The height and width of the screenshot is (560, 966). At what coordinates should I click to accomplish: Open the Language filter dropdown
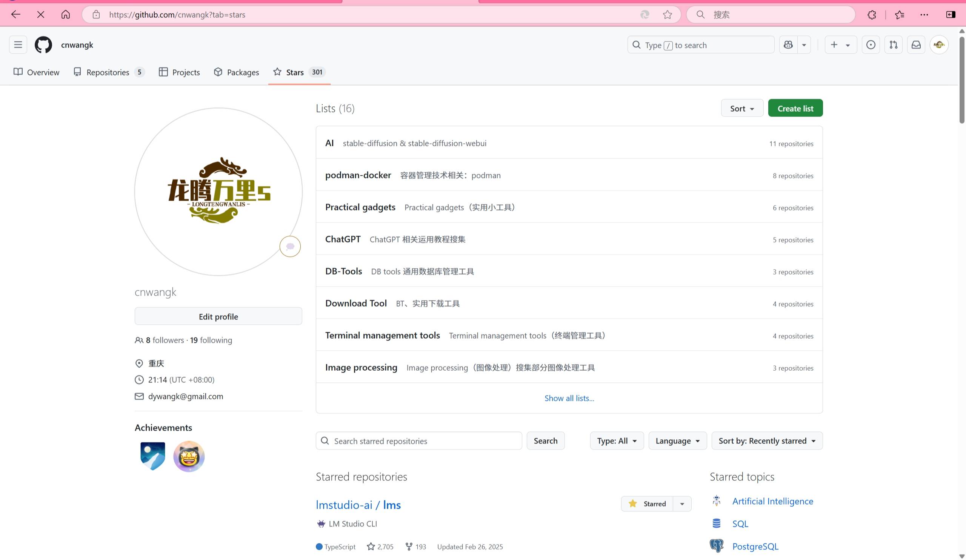pyautogui.click(x=677, y=441)
